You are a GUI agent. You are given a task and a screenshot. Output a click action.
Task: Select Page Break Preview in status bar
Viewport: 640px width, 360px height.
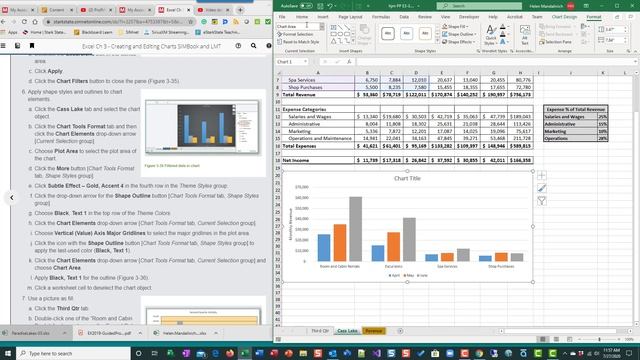coord(569,339)
